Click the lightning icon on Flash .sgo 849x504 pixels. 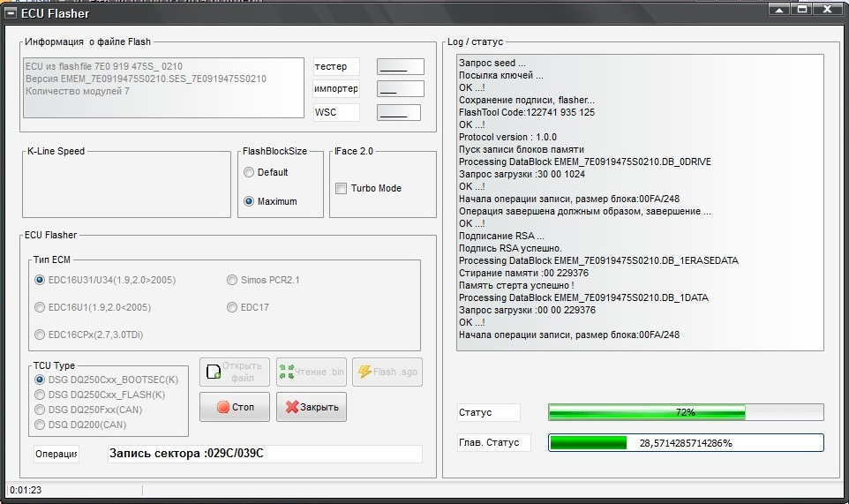pos(364,372)
